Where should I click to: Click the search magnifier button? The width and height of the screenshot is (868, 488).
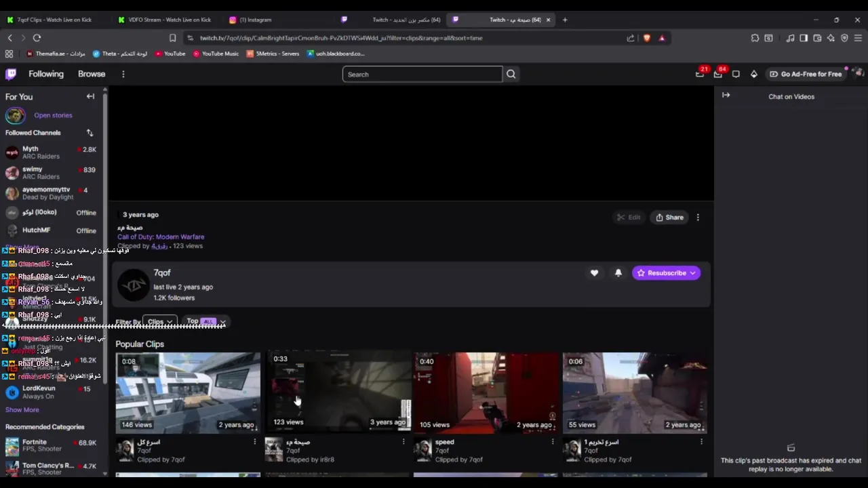click(511, 75)
